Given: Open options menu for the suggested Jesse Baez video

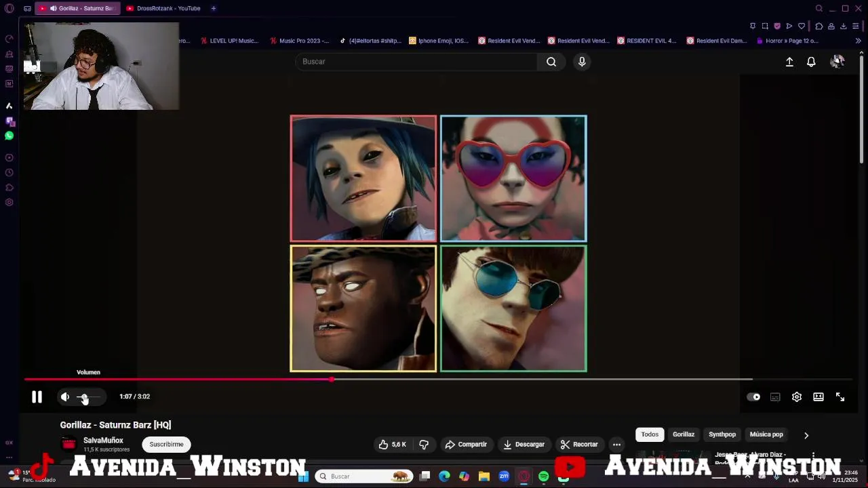Looking at the screenshot, I should 813,456.
